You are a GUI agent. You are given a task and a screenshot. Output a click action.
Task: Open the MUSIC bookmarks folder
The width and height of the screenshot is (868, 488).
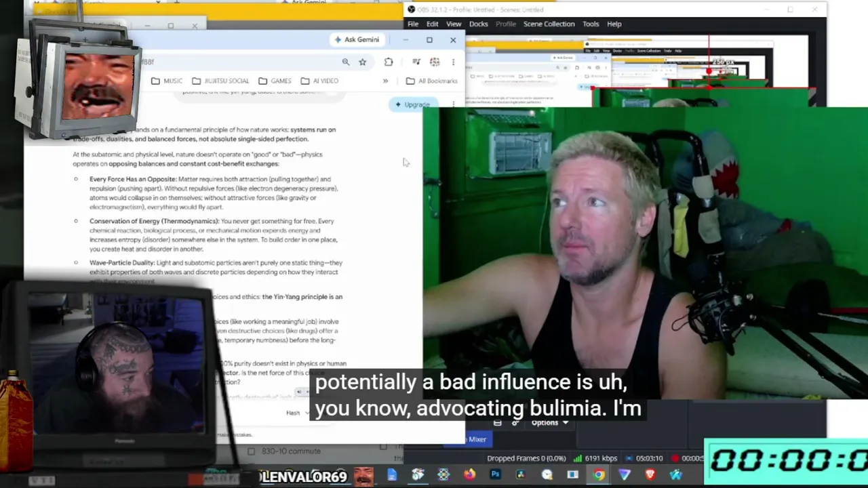pos(167,81)
